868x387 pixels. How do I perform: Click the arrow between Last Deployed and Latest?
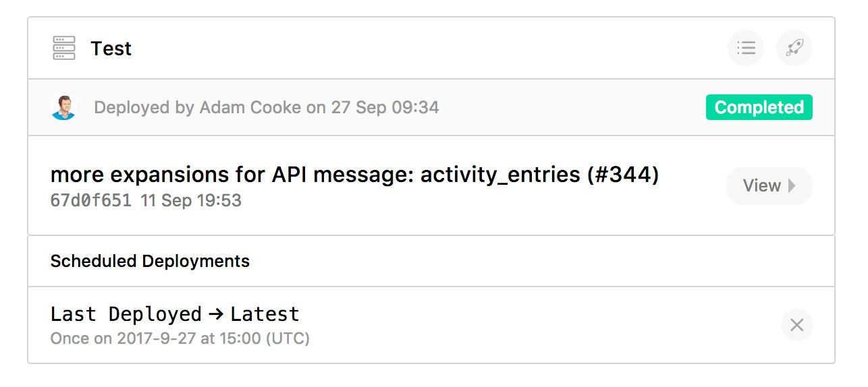[x=216, y=314]
